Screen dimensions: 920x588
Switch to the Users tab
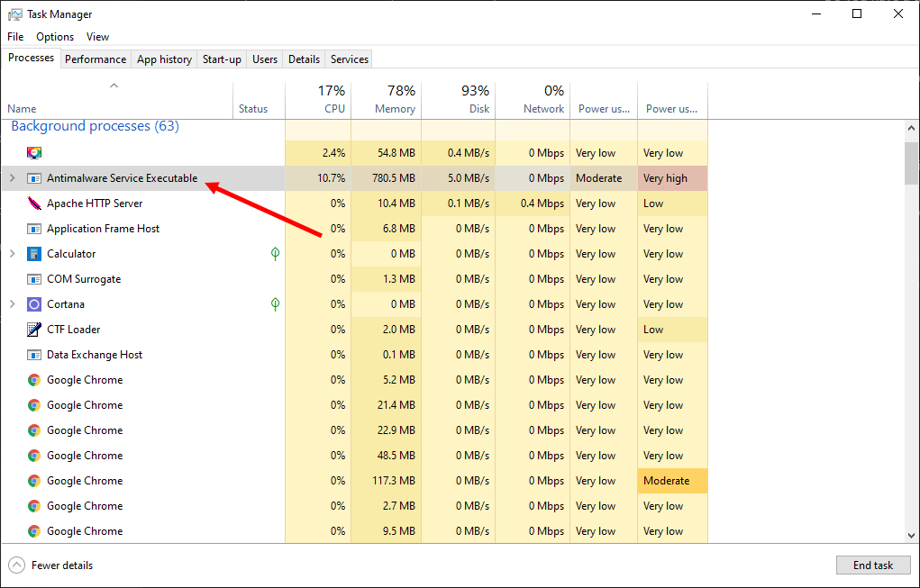[265, 59]
